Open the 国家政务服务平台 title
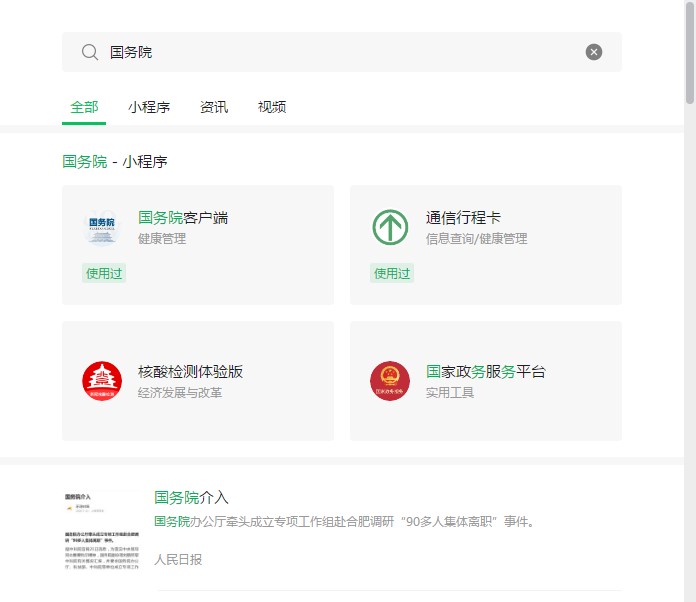The image size is (696, 602). click(x=486, y=372)
